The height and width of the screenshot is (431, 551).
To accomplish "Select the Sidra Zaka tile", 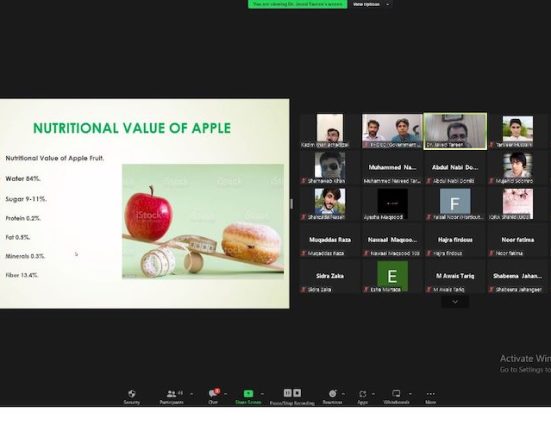I will point(330,276).
